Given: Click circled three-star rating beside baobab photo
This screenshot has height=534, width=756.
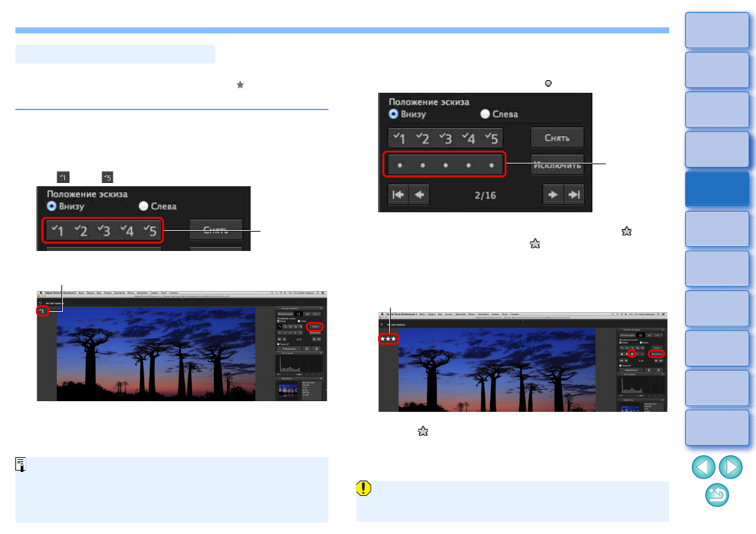Looking at the screenshot, I should 388,339.
